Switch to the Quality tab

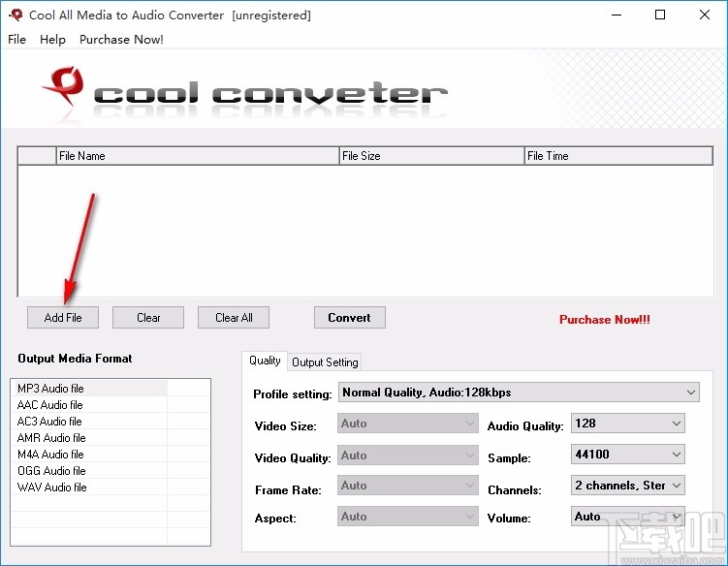[x=265, y=361]
